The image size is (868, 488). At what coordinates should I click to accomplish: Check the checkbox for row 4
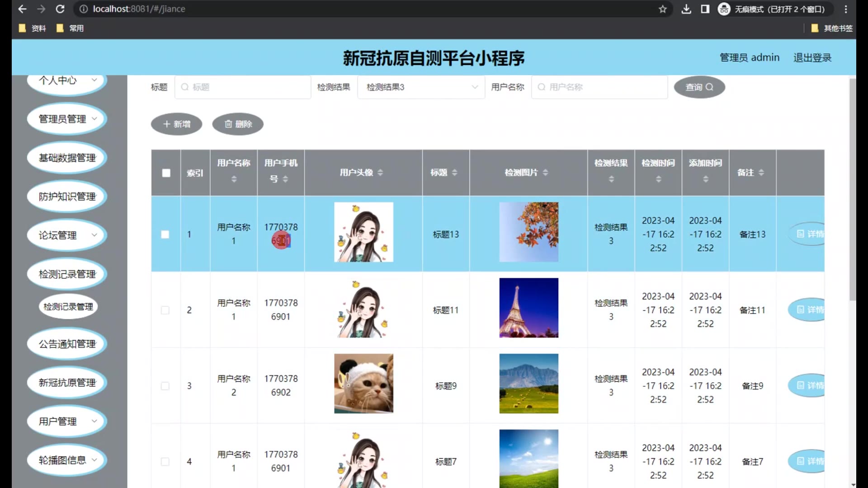[x=165, y=462]
